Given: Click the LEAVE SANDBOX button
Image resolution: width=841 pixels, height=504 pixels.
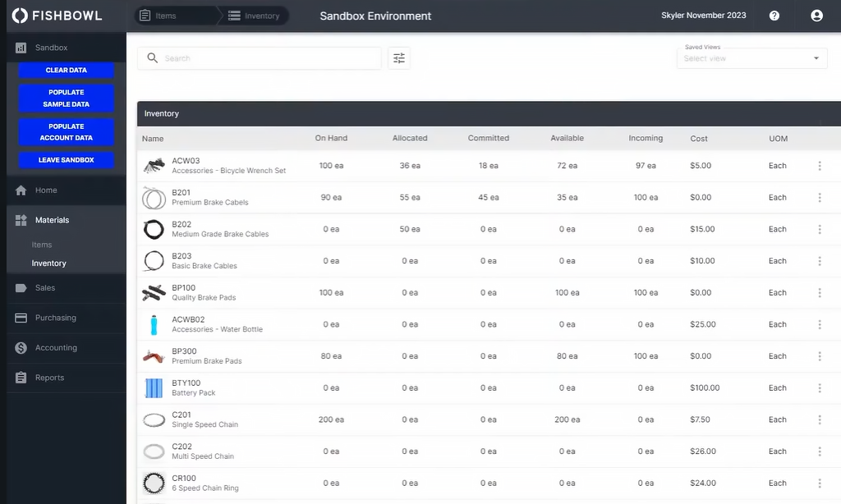Looking at the screenshot, I should [66, 160].
